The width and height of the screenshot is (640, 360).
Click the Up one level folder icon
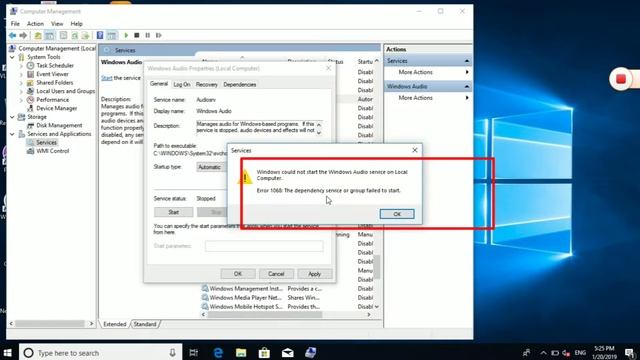click(38, 36)
